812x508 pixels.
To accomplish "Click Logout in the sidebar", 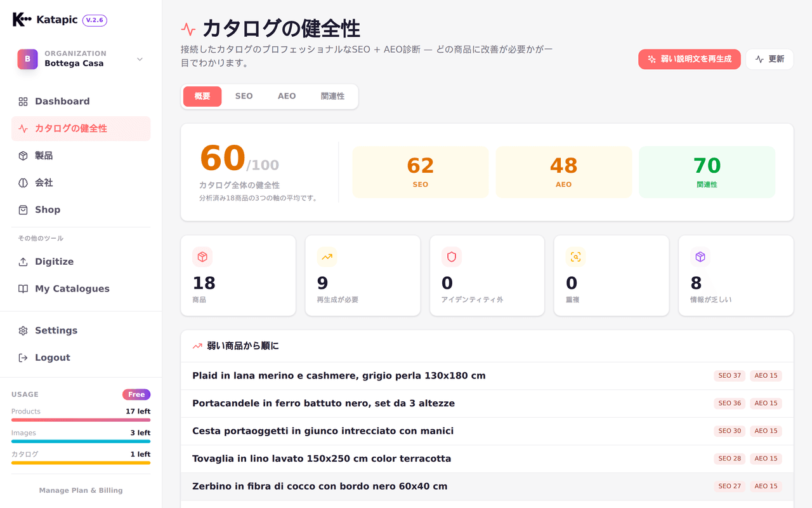I will pyautogui.click(x=81, y=358).
